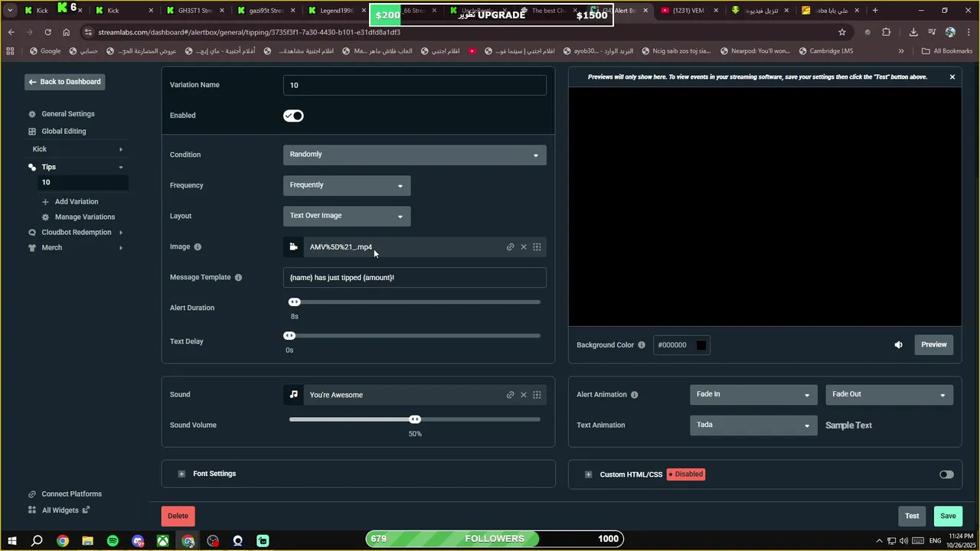Open the Fade In alert animation dropdown

point(753,395)
